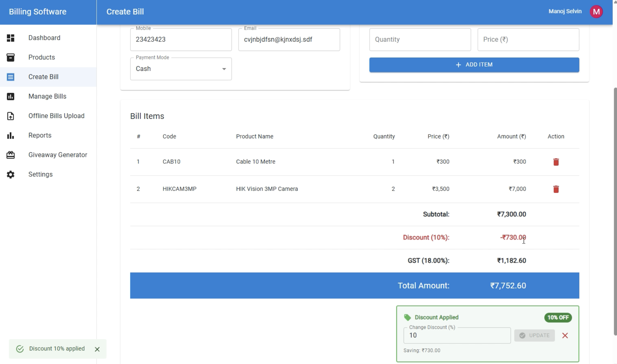Delete the Cable 10 Metre bill item
617x364 pixels.
[x=556, y=162]
